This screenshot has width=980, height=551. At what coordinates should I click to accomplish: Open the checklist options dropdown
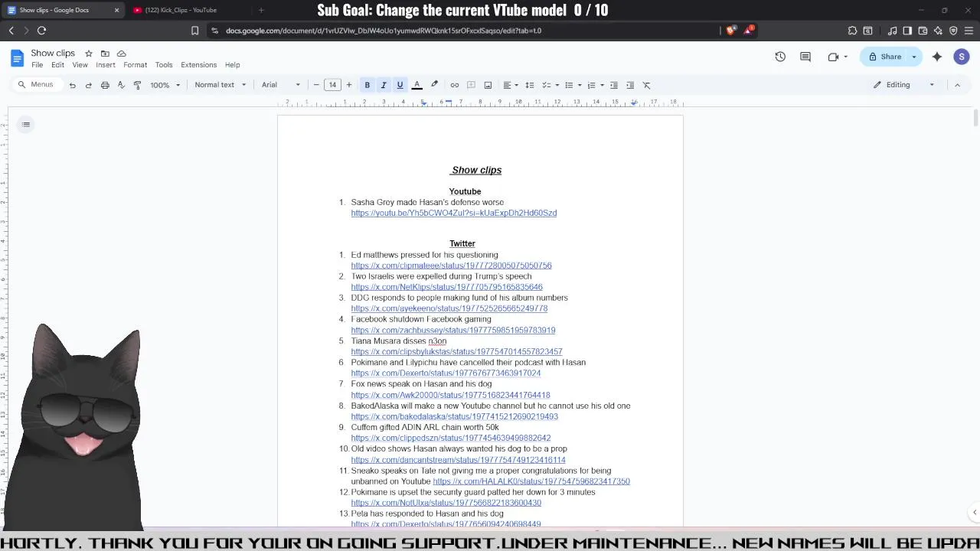click(x=550, y=85)
